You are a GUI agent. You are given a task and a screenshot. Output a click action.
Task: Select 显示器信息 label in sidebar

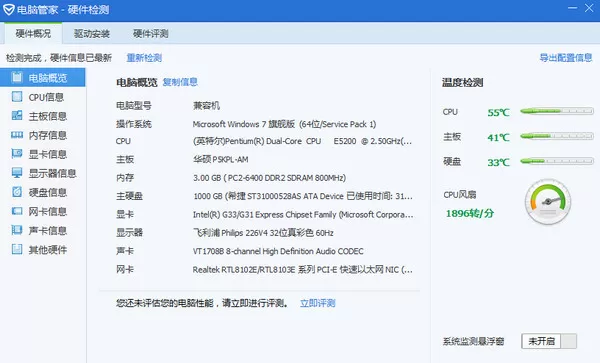pos(52,173)
